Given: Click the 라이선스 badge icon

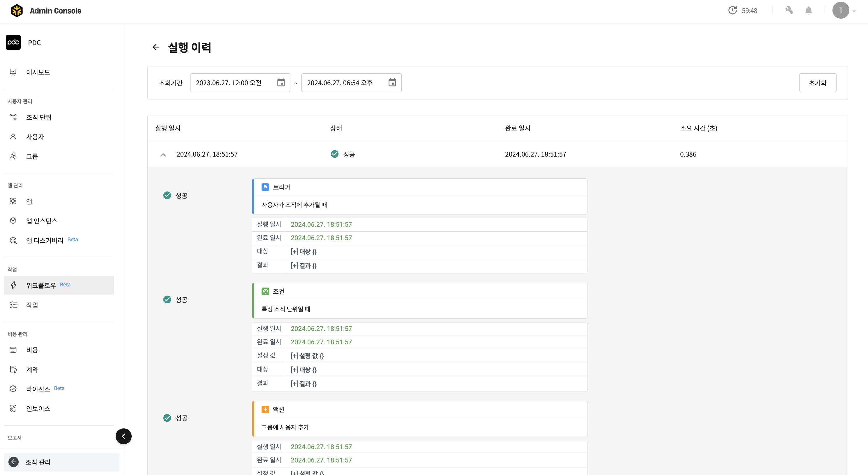Looking at the screenshot, I should (13, 389).
